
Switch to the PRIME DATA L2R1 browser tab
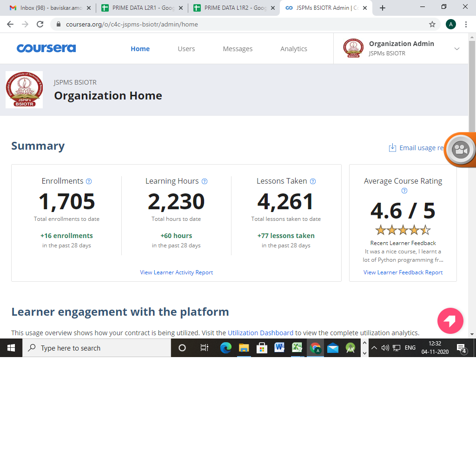click(142, 8)
